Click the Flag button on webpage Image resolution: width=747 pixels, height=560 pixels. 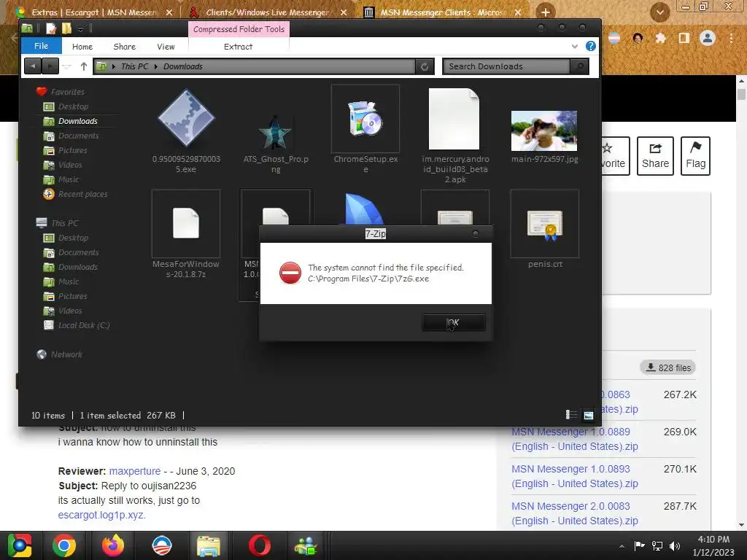pyautogui.click(x=695, y=156)
